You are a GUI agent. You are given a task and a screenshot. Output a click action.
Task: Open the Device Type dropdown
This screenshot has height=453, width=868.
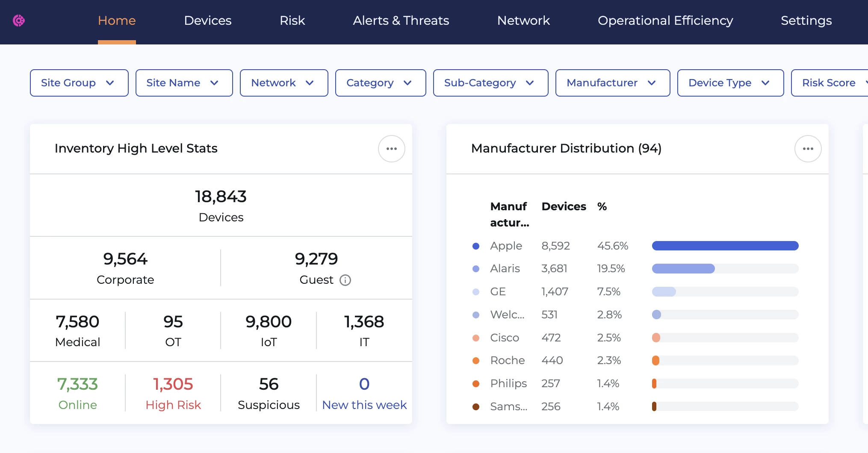pyautogui.click(x=730, y=83)
